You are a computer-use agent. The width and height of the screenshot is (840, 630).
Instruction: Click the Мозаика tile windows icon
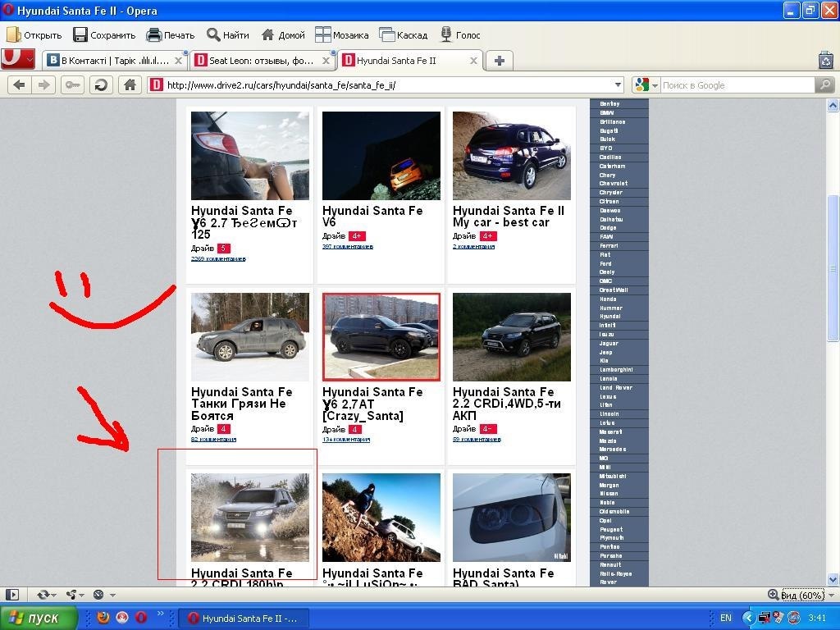pos(323,34)
